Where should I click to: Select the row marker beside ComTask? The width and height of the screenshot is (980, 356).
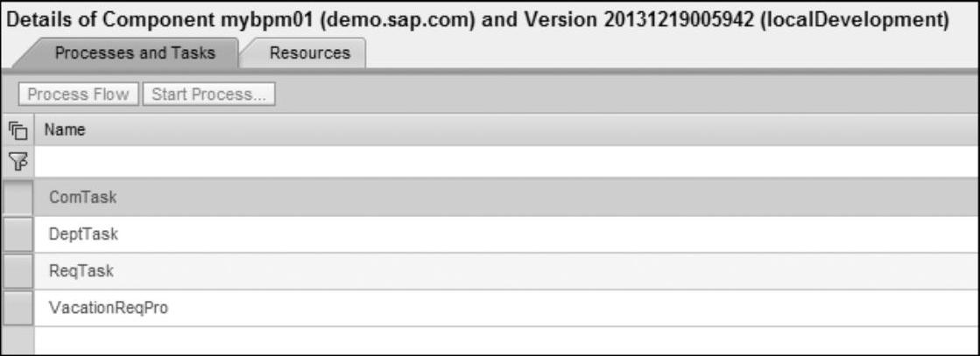pyautogui.click(x=18, y=198)
